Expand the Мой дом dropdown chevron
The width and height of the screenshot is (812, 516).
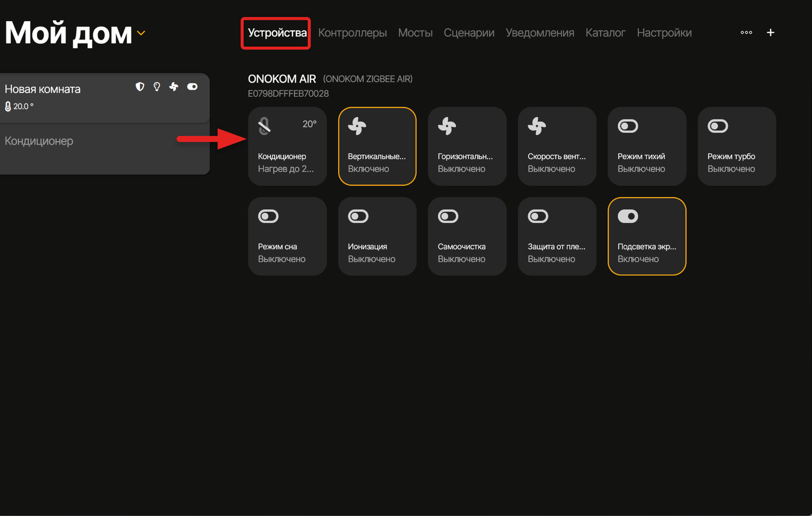141,33
